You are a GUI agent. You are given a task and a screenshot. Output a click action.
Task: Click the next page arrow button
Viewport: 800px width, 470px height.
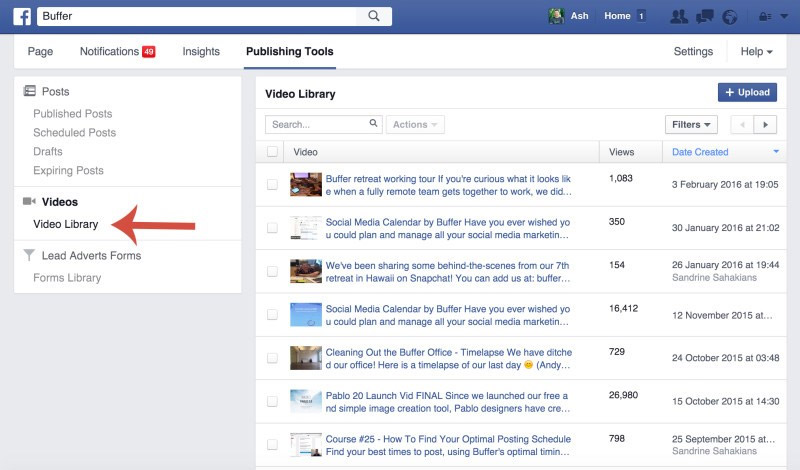tap(765, 125)
